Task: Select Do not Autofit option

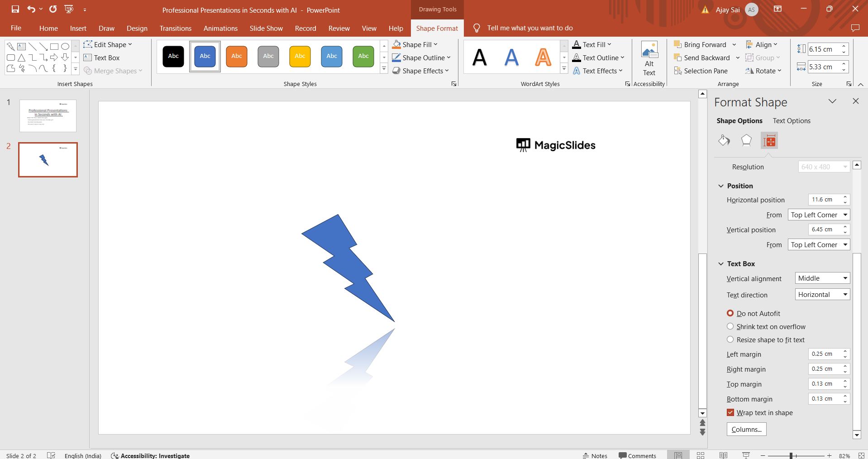Action: [754, 313]
